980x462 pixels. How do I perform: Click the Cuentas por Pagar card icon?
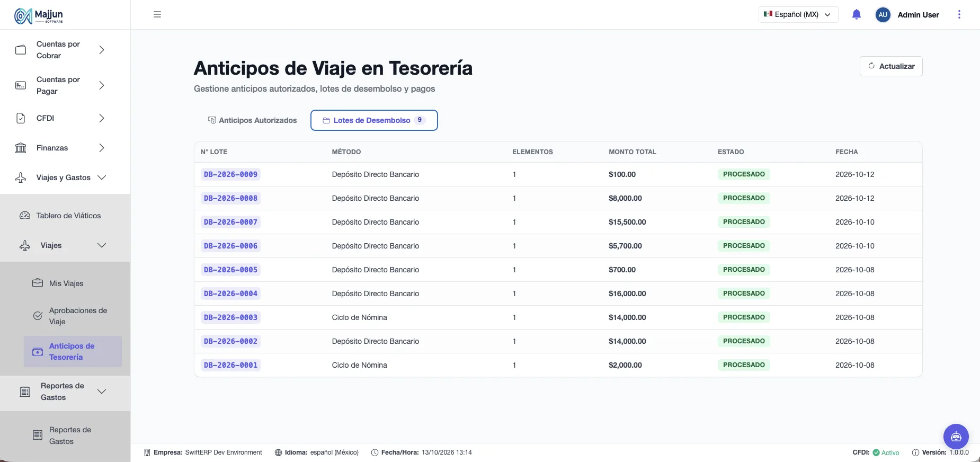pos(21,85)
